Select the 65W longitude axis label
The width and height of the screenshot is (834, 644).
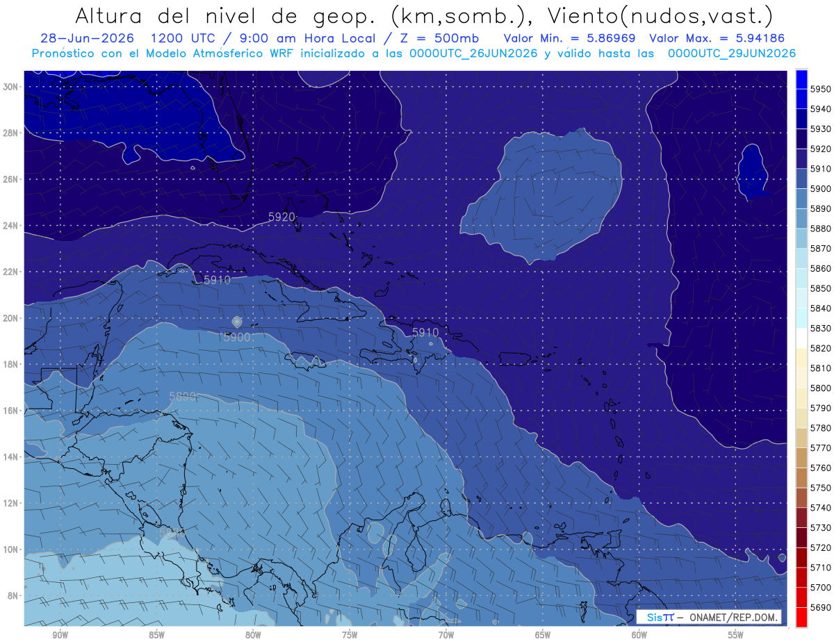[543, 636]
